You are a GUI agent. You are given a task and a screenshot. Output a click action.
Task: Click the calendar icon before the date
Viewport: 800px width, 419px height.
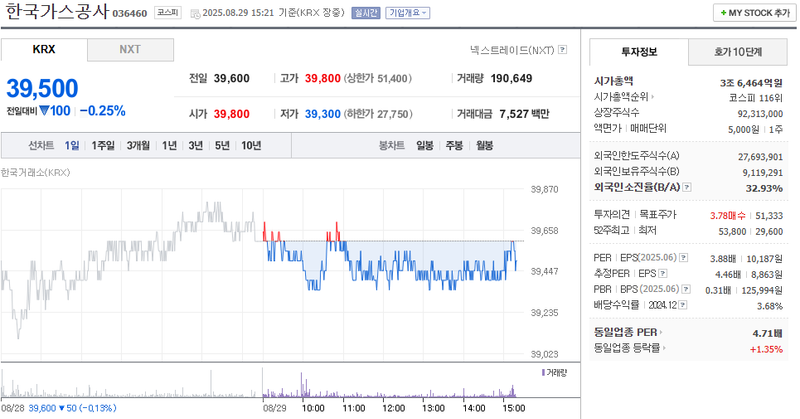[195, 14]
